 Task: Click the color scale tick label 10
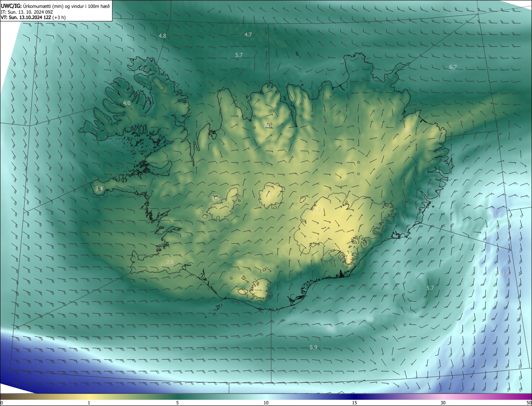pyautogui.click(x=266, y=403)
